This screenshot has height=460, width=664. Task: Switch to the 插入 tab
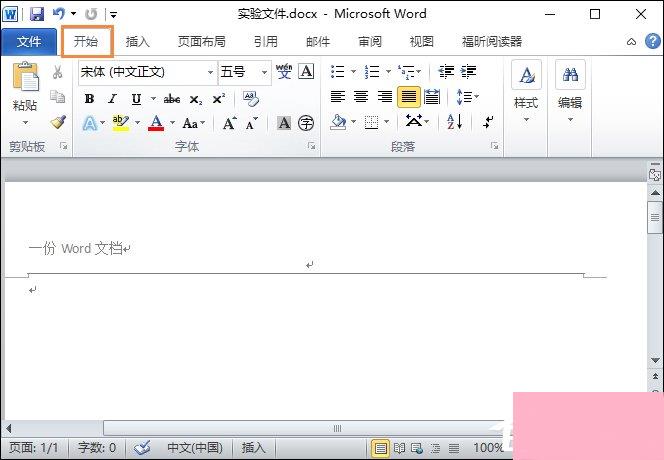[138, 42]
